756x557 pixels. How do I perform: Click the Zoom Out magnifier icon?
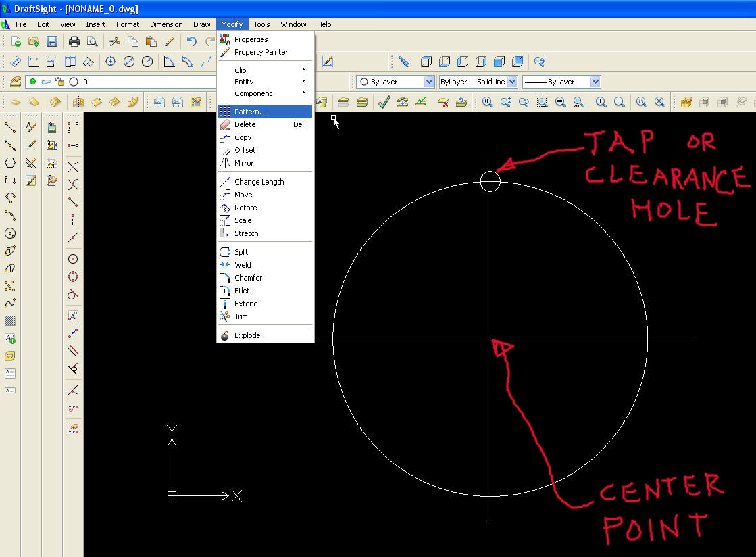point(620,102)
